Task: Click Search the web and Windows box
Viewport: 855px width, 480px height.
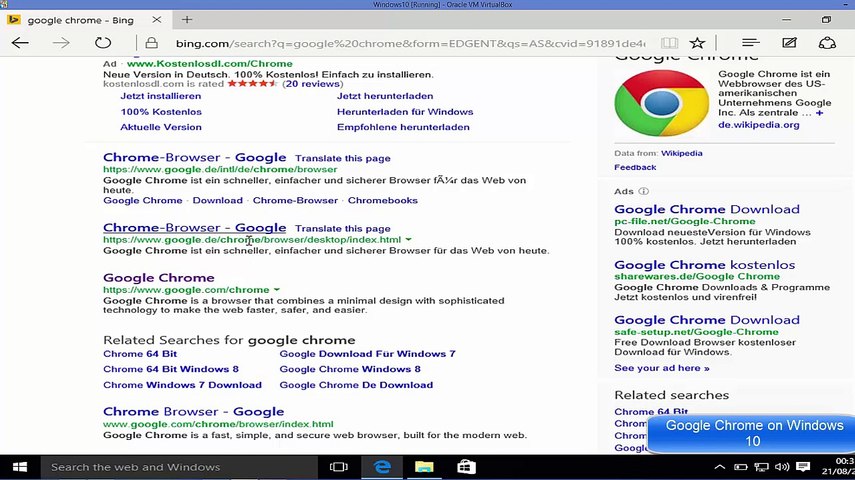Action: (x=179, y=467)
